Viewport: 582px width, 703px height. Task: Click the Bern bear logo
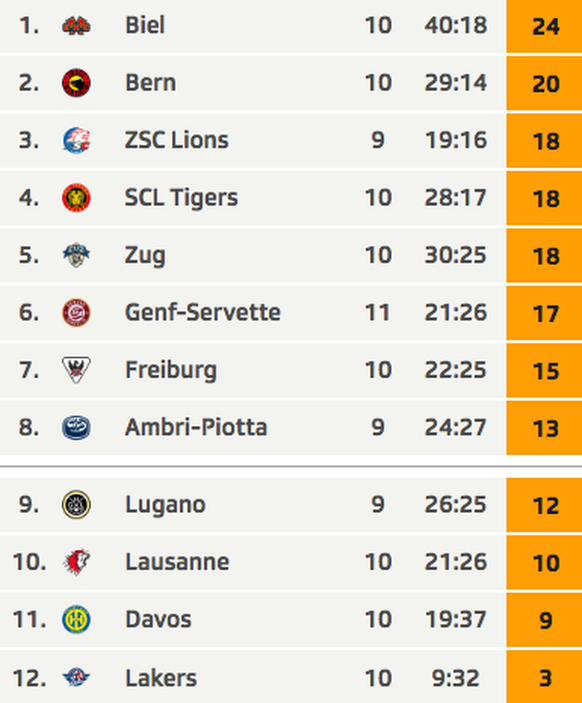click(76, 83)
